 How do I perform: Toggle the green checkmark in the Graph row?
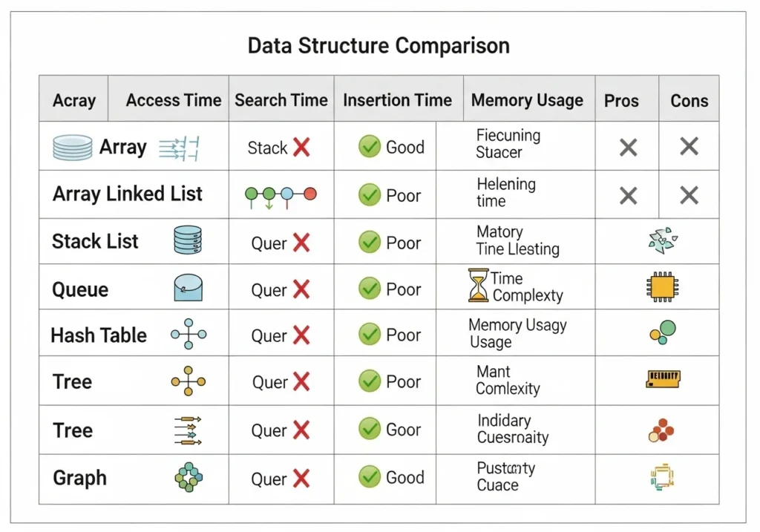[x=369, y=477]
